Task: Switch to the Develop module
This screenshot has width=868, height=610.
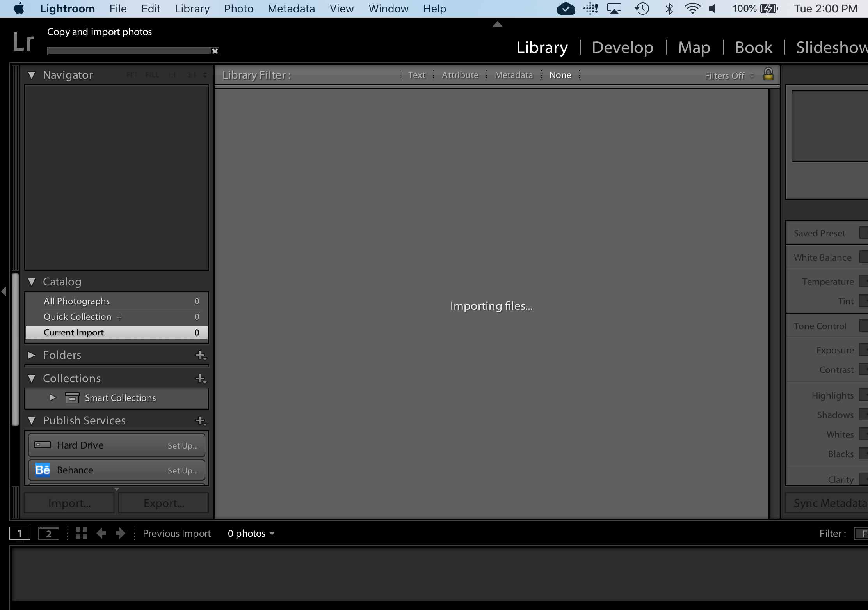Action: (622, 48)
